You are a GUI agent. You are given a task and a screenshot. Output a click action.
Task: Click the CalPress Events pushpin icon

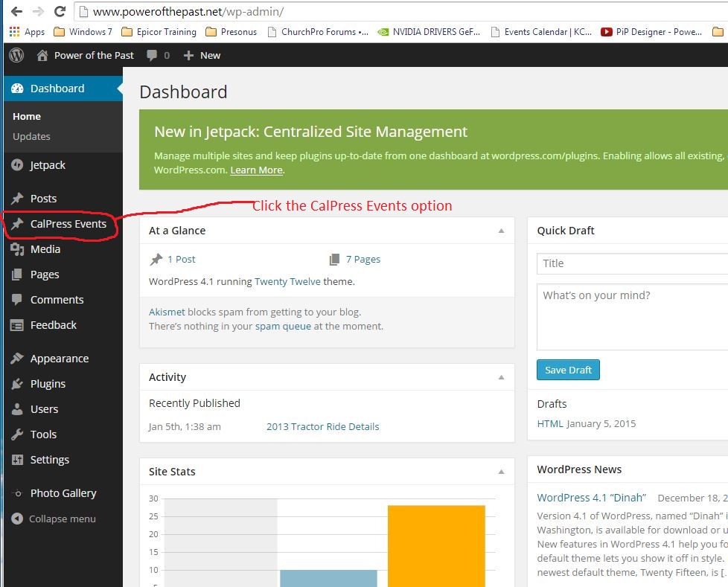pos(17,224)
